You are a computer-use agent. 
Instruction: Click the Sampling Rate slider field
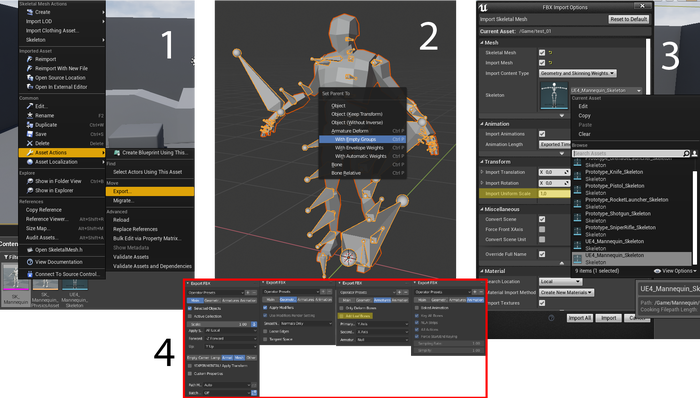(449, 344)
